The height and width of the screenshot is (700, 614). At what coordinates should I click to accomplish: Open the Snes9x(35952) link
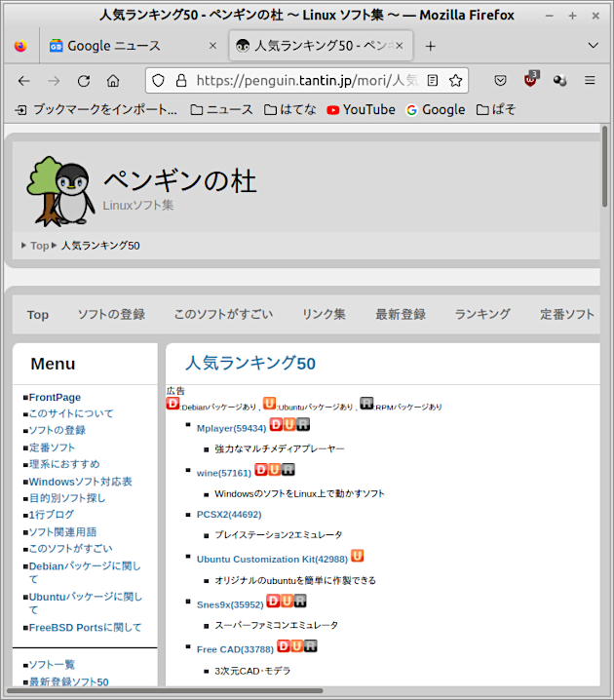[x=230, y=604]
